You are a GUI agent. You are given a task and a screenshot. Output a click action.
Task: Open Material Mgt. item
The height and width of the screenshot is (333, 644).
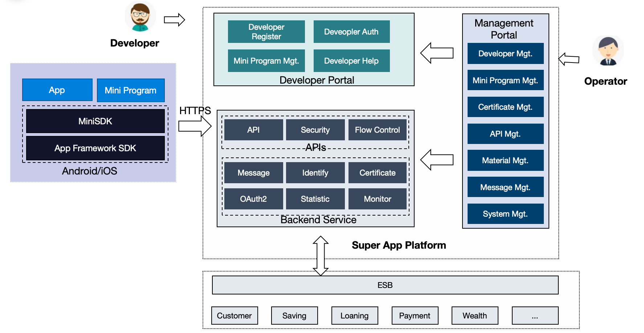(505, 160)
